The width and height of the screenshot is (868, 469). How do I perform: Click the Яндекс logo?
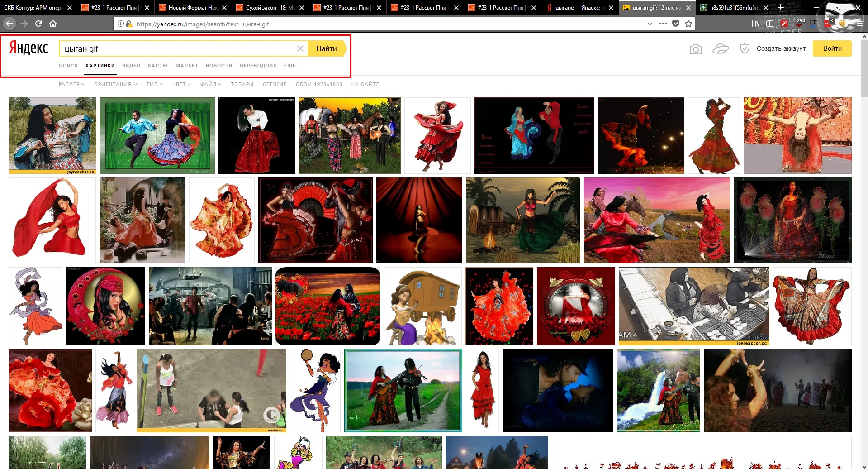[29, 48]
